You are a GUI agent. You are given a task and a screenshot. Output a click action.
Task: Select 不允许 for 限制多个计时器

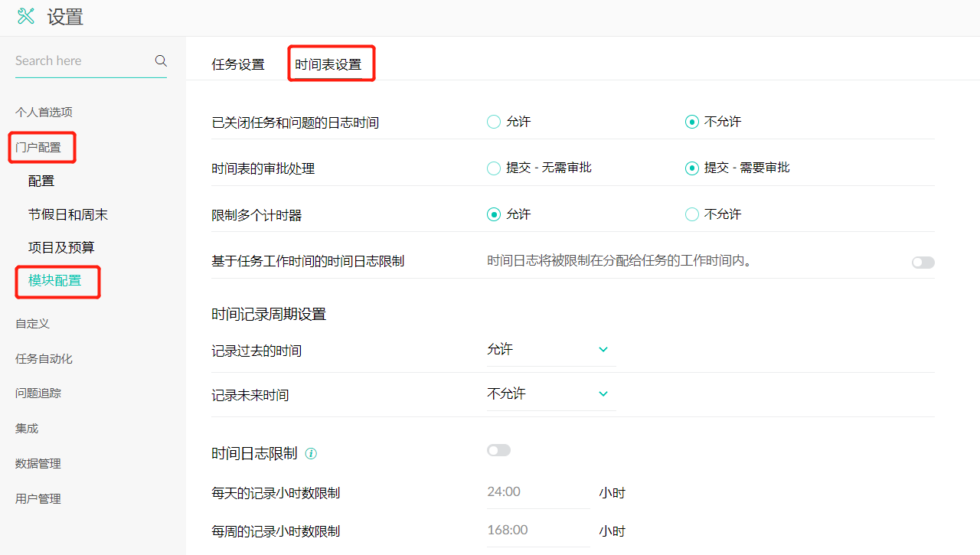(692, 214)
